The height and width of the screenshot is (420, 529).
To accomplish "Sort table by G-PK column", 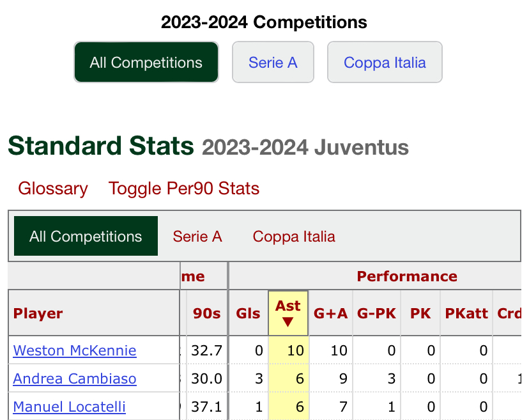I will [x=377, y=313].
